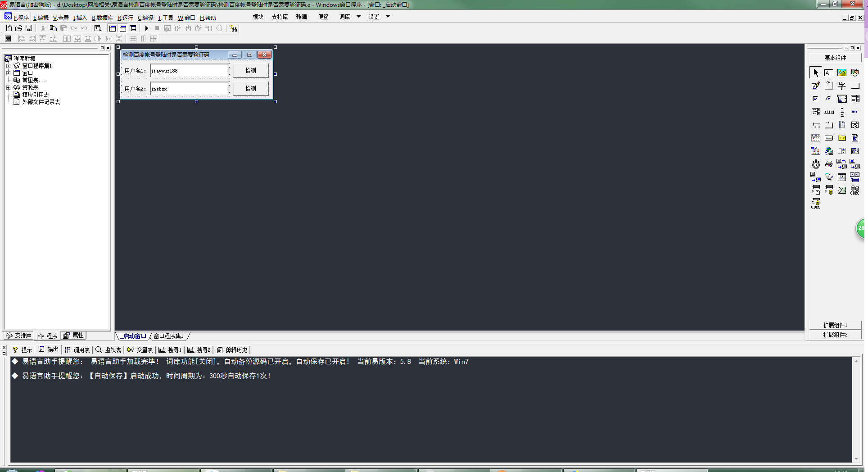868x472 pixels.
Task: Select the progress bar component icon
Action: click(855, 112)
